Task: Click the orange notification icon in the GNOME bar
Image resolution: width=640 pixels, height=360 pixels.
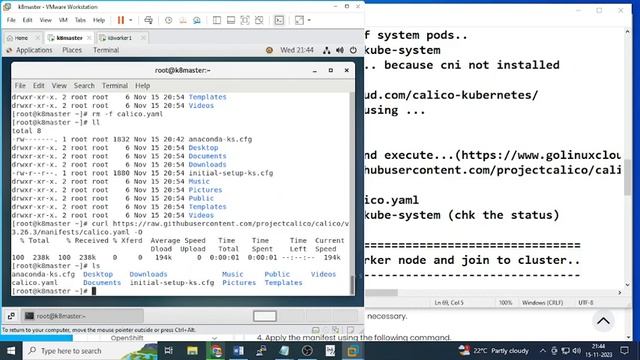Action: (269, 50)
